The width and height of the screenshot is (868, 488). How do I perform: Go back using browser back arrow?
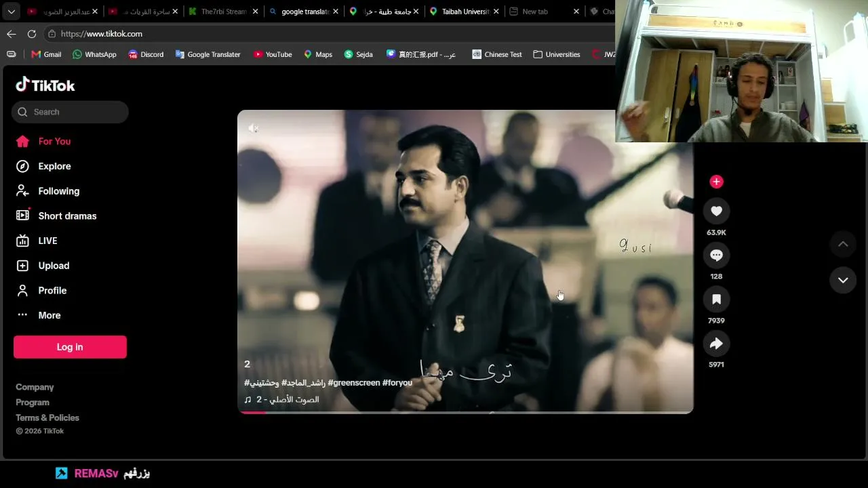pos(12,34)
